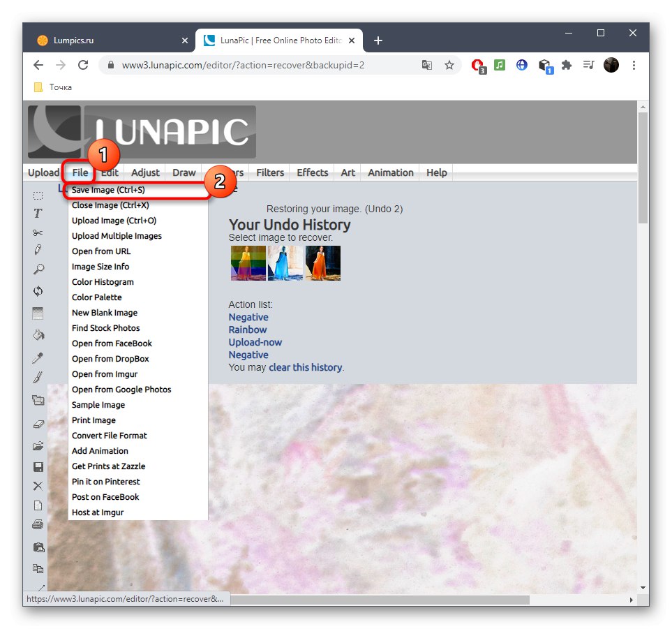
Task: Open the Effects menu
Action: pos(313,172)
